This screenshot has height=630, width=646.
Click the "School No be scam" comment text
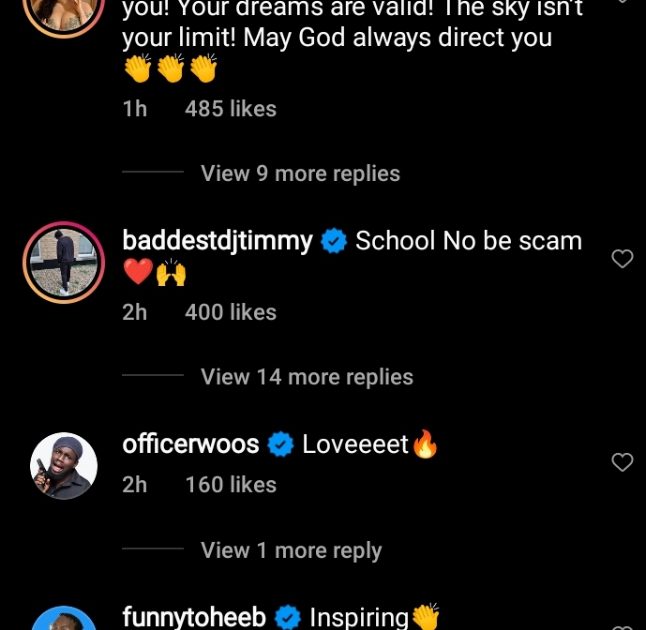pos(468,241)
